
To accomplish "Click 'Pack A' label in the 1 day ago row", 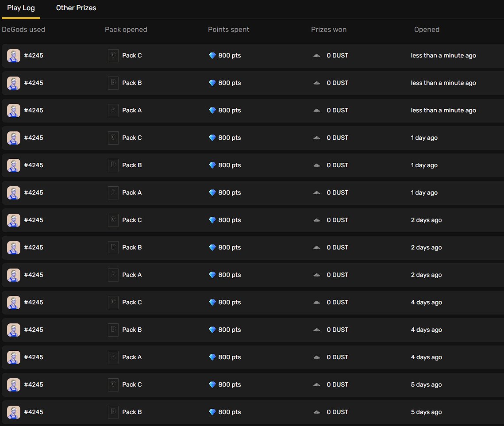I will point(132,193).
